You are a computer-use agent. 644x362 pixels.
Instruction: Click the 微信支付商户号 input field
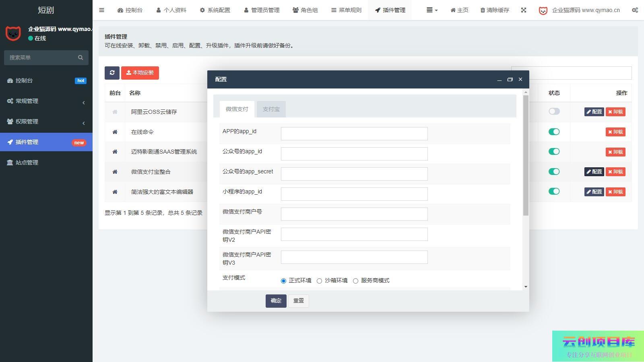coord(354,214)
